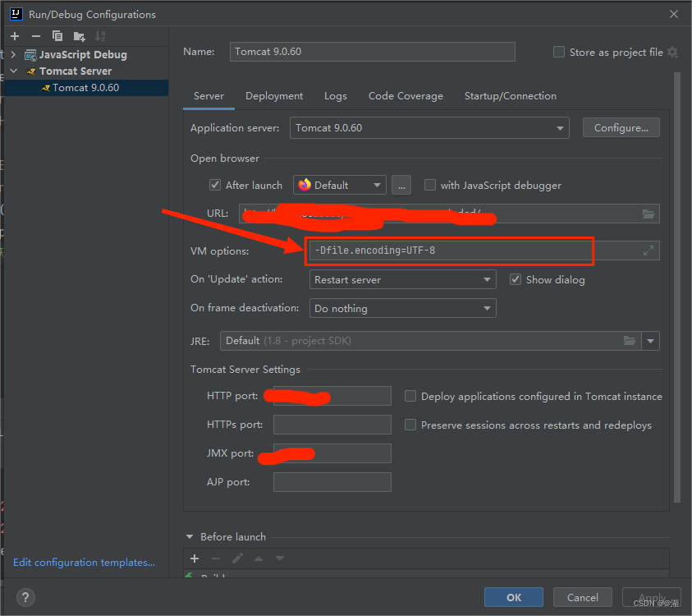
Task: Open the Logs tab
Action: pyautogui.click(x=336, y=96)
